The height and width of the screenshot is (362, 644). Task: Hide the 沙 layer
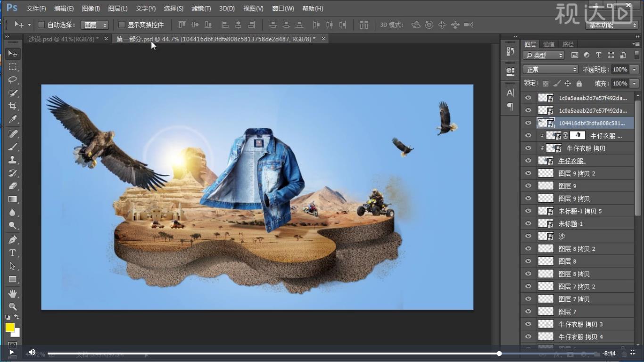click(x=528, y=236)
